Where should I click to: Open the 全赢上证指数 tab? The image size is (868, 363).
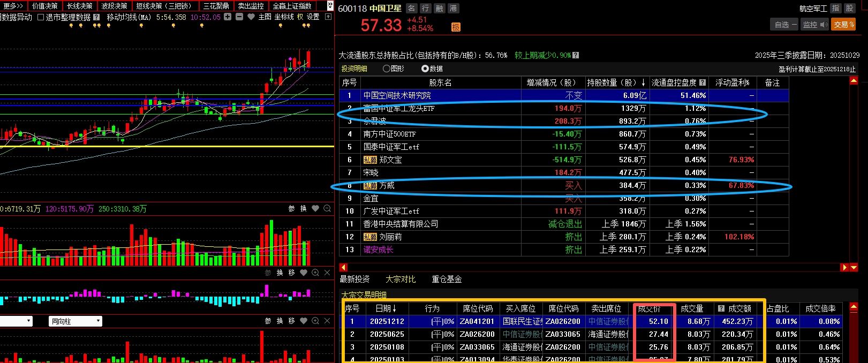click(x=292, y=6)
